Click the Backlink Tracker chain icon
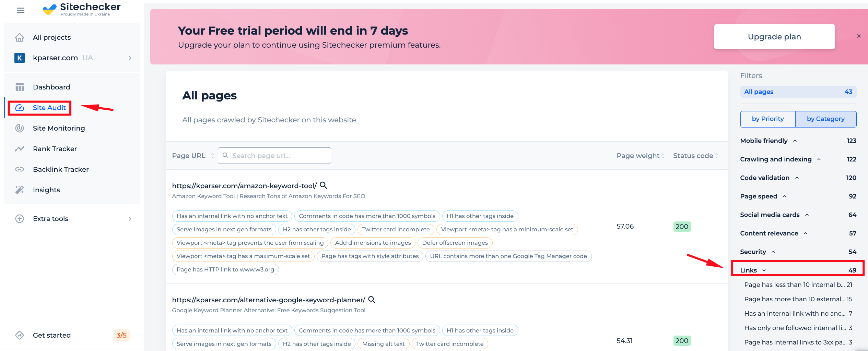This screenshot has height=351, width=868. [x=20, y=169]
